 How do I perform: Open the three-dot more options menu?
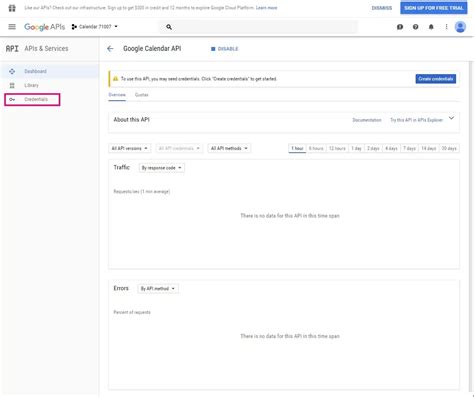click(446, 27)
